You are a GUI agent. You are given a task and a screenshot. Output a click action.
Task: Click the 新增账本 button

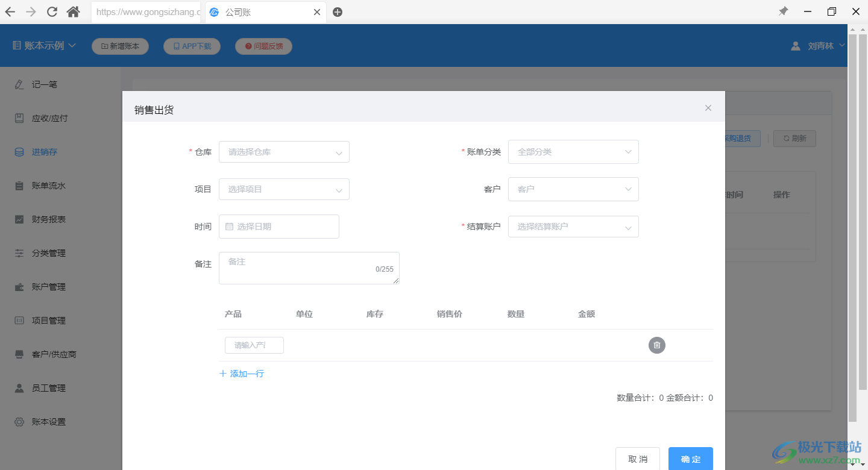coord(120,46)
